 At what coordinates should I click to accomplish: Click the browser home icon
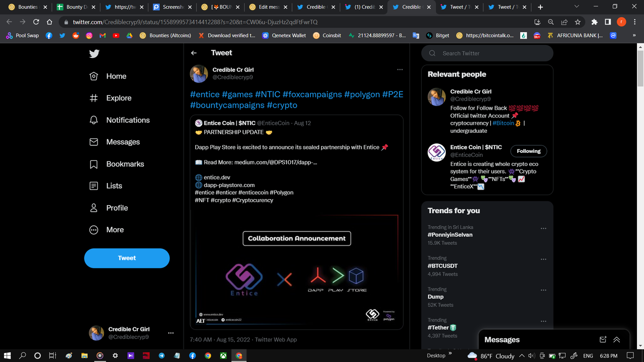[x=49, y=22]
